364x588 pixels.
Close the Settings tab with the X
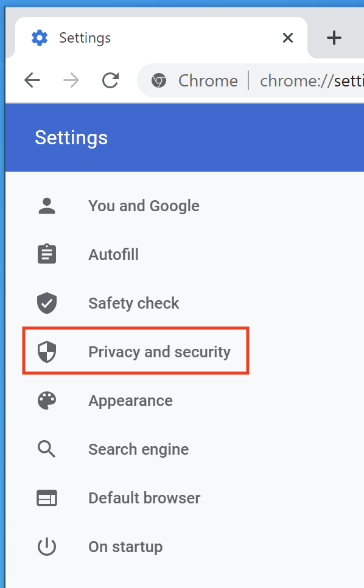(288, 38)
